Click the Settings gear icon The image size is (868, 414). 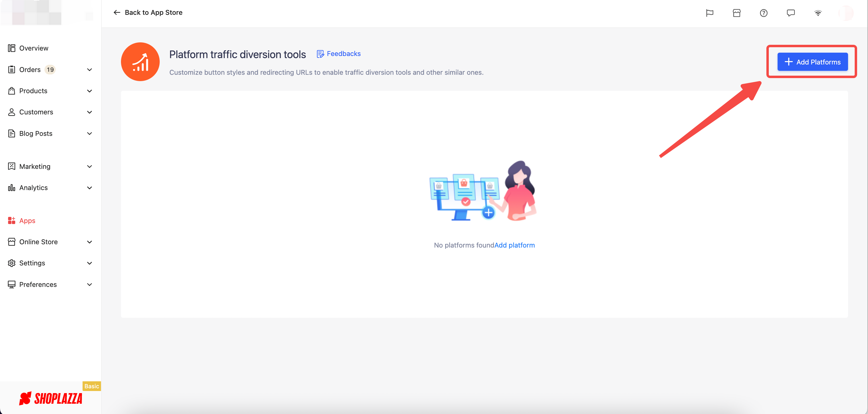click(x=12, y=263)
